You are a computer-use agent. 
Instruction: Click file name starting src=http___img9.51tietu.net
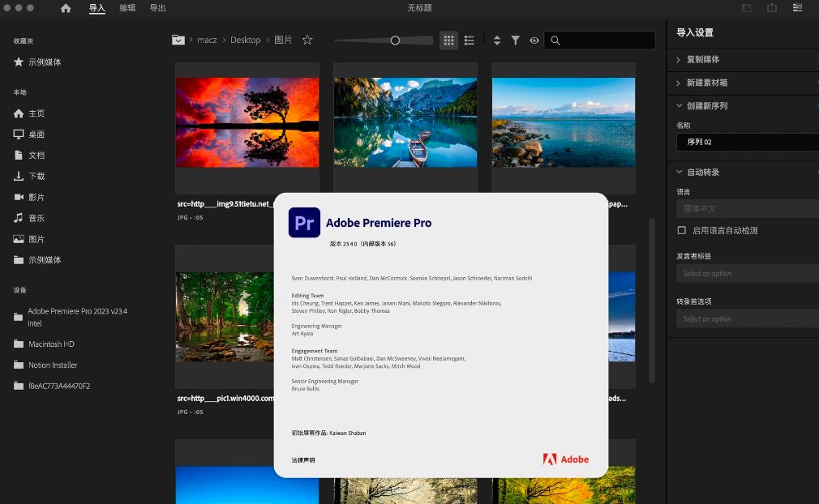click(x=225, y=204)
